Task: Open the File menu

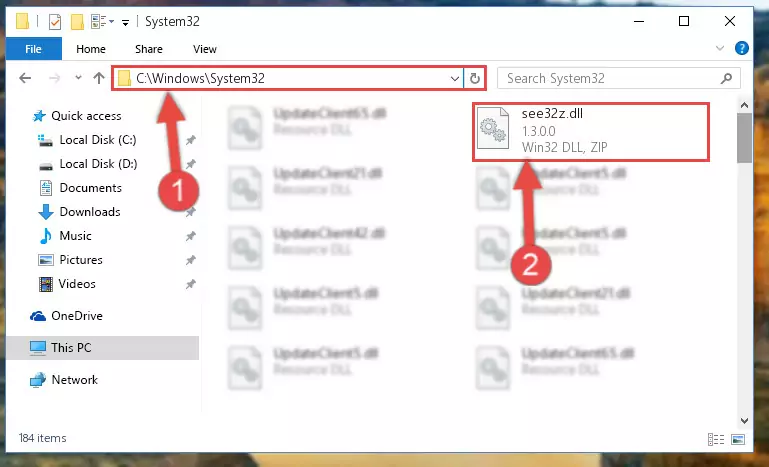Action: point(33,49)
